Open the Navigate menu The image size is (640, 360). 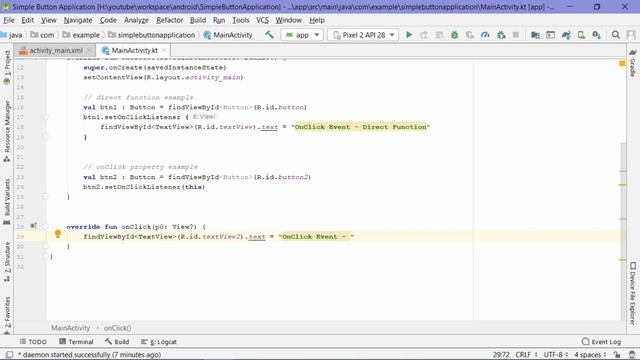point(78,20)
